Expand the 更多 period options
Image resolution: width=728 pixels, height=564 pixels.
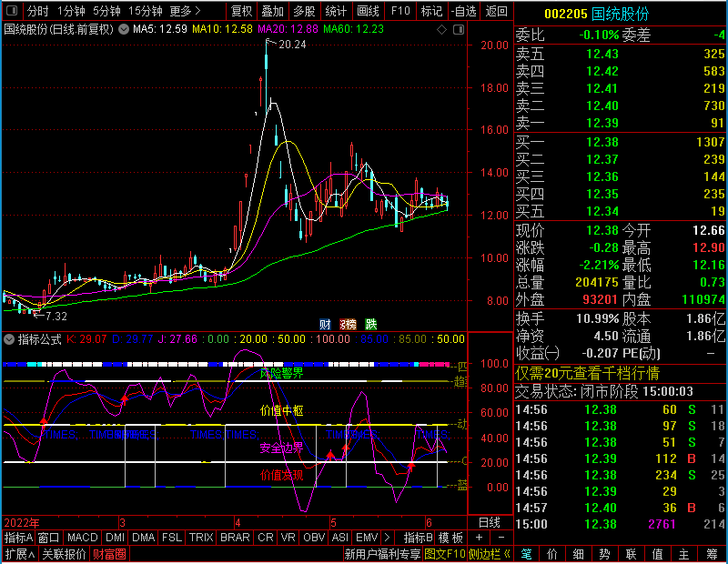point(186,11)
